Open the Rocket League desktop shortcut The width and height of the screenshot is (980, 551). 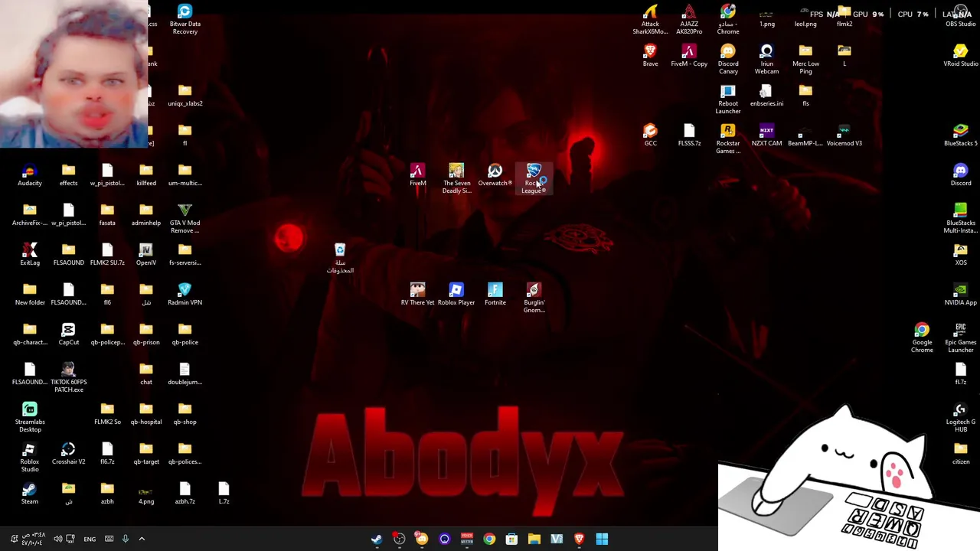(534, 178)
